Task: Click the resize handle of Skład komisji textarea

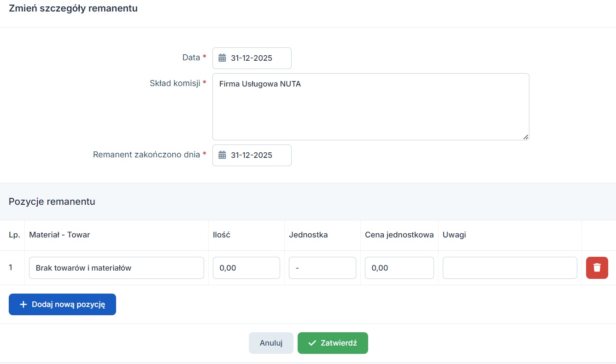Action: [526, 137]
